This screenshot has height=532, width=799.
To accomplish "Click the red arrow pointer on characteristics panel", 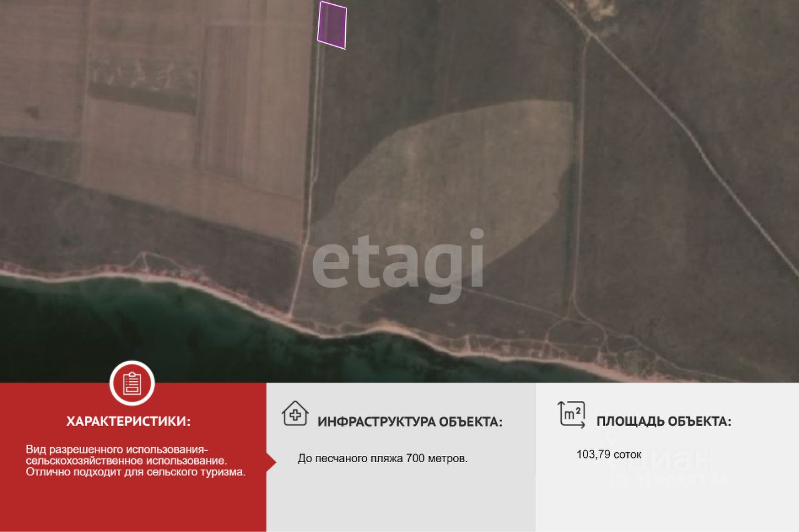I will (272, 462).
